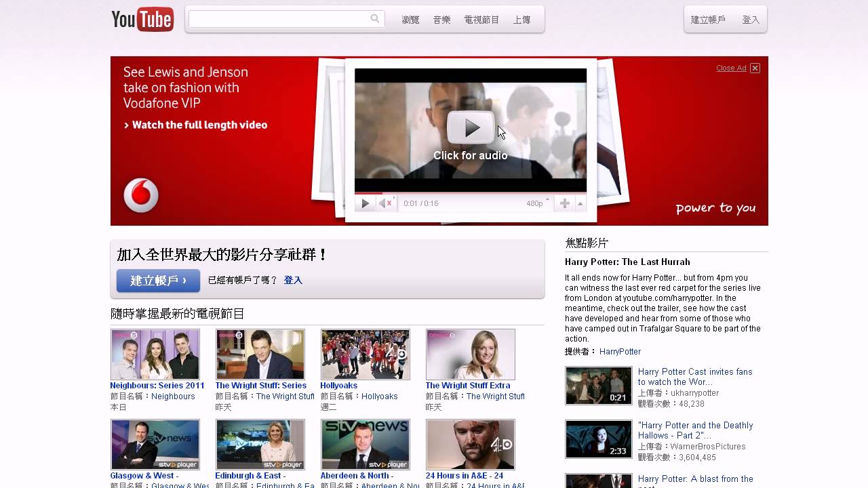868x488 pixels.
Task: Click the plus icon in ad player
Action: (x=564, y=203)
